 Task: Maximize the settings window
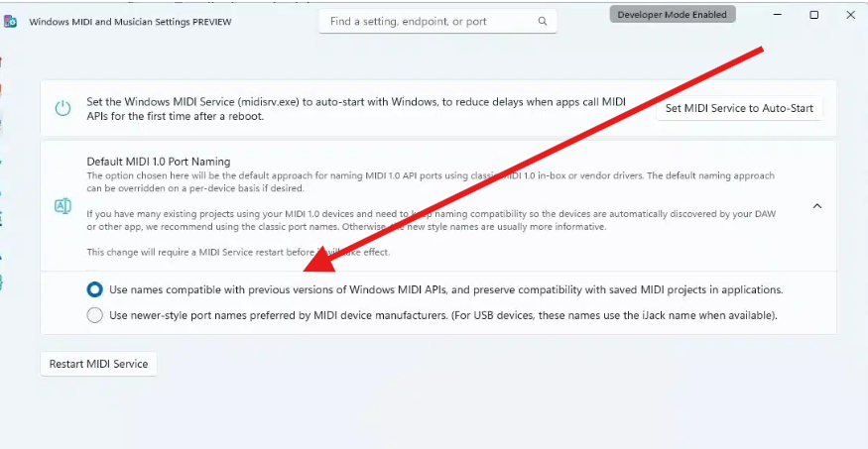813,15
